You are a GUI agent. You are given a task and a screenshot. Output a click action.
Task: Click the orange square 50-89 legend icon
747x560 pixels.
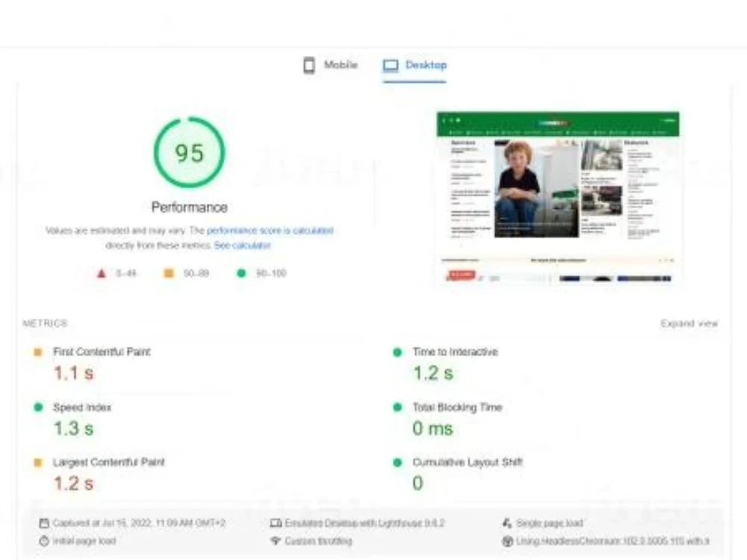point(167,273)
